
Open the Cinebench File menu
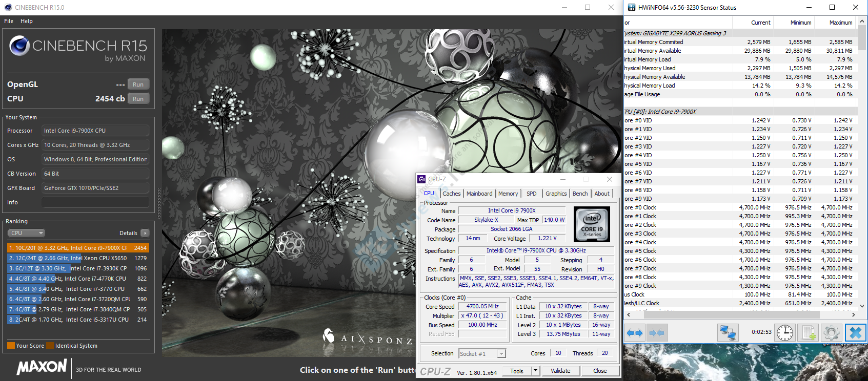9,21
